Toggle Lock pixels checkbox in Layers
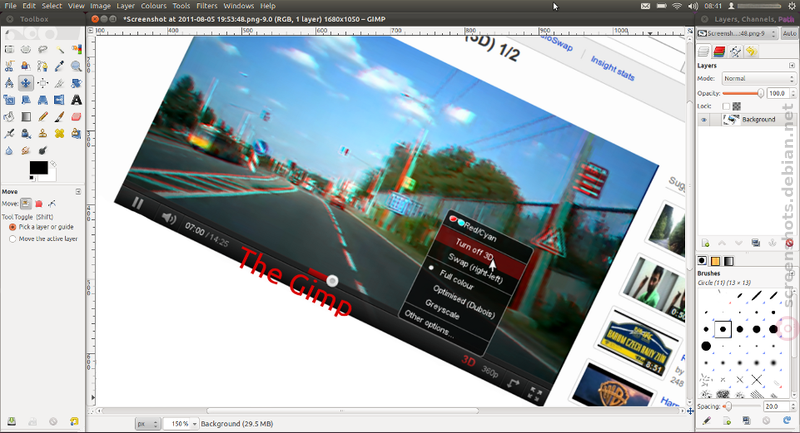The image size is (800, 433). tap(726, 106)
